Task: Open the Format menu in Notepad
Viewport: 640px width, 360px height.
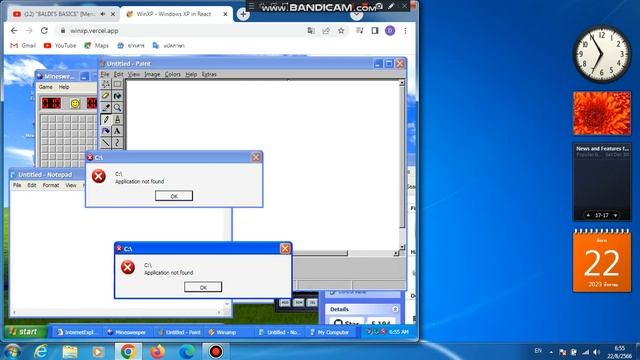Action: click(51, 185)
